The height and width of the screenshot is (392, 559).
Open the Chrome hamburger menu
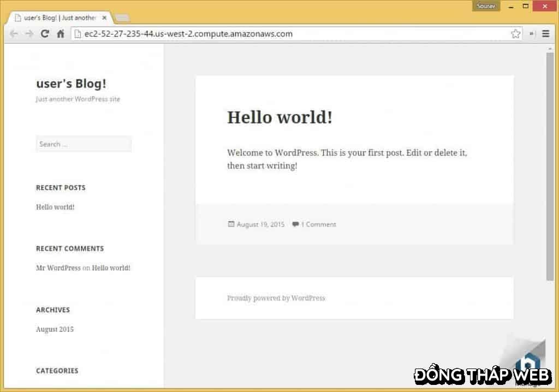[545, 34]
